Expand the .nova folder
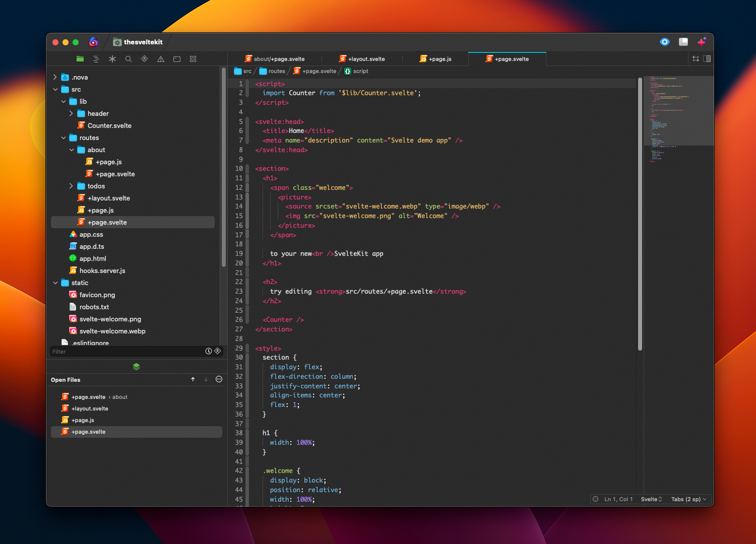 pos(55,77)
